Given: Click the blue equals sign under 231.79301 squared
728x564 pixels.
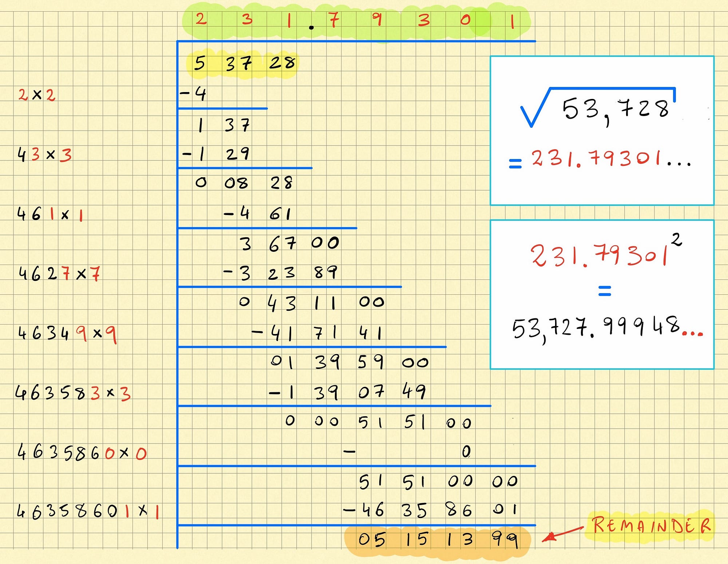Looking at the screenshot, I should tap(605, 290).
